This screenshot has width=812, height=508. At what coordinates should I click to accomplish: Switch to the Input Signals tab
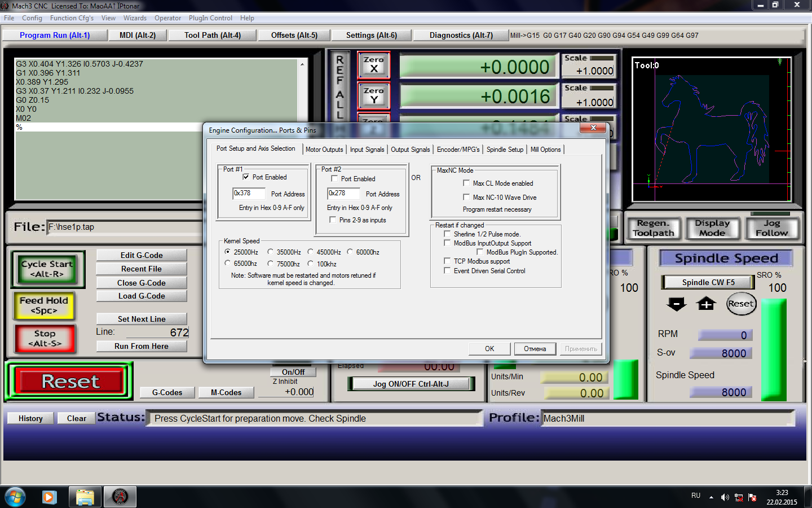tap(367, 150)
